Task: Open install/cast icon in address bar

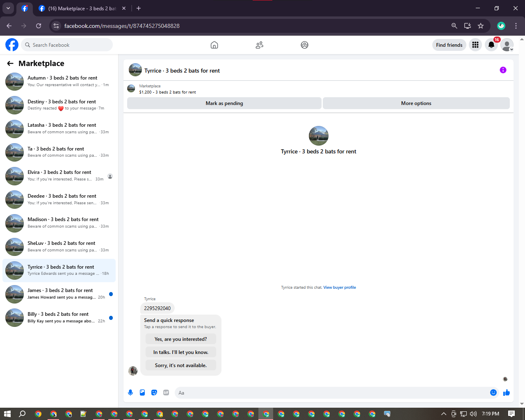Action: click(x=467, y=26)
